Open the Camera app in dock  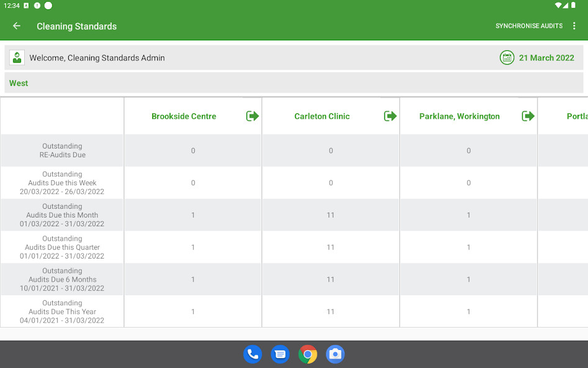pyautogui.click(x=335, y=354)
